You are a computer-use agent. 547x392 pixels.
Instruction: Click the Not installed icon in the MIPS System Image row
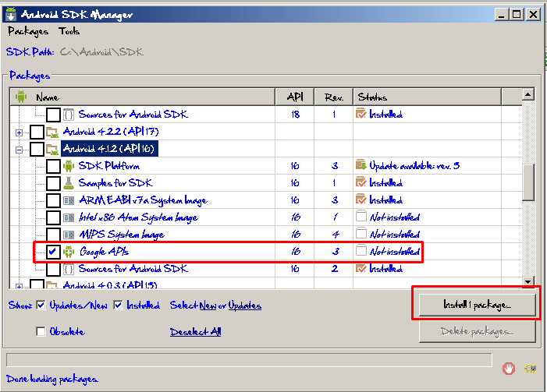point(361,233)
